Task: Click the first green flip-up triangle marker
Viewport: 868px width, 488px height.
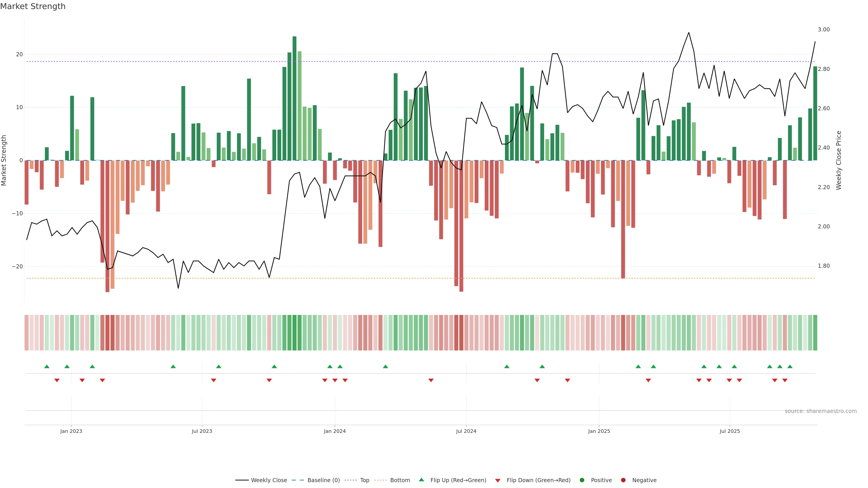Action: (47, 366)
